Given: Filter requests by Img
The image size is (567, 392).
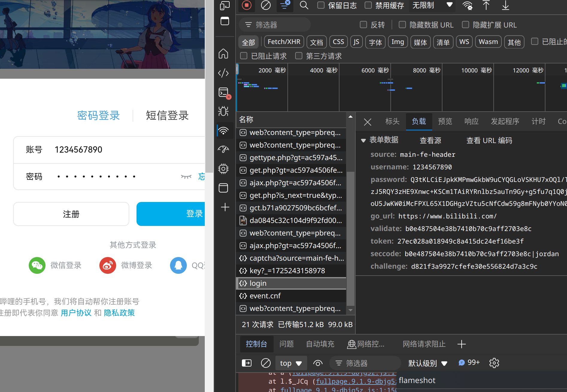Looking at the screenshot, I should pyautogui.click(x=398, y=42).
